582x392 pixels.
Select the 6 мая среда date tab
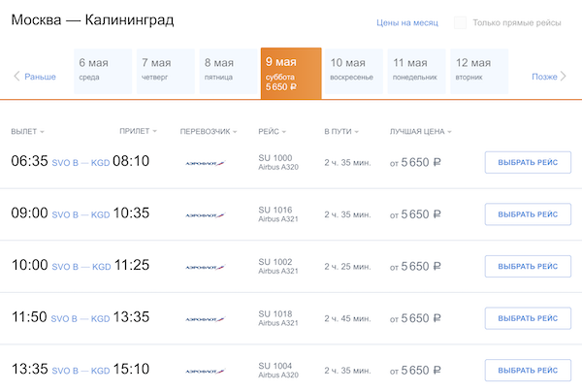point(102,71)
